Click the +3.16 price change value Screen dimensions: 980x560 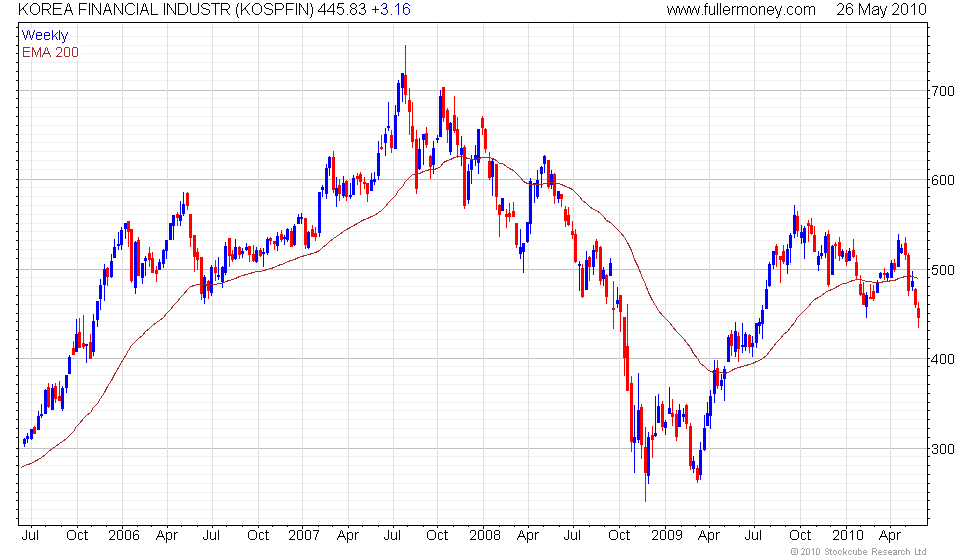pos(391,9)
